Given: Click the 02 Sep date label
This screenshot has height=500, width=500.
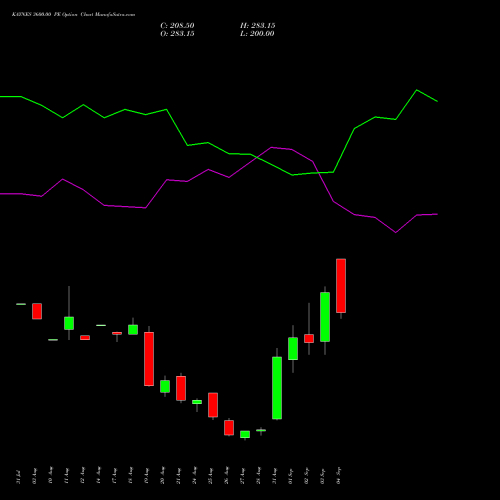Looking at the screenshot, I should click(x=307, y=477).
